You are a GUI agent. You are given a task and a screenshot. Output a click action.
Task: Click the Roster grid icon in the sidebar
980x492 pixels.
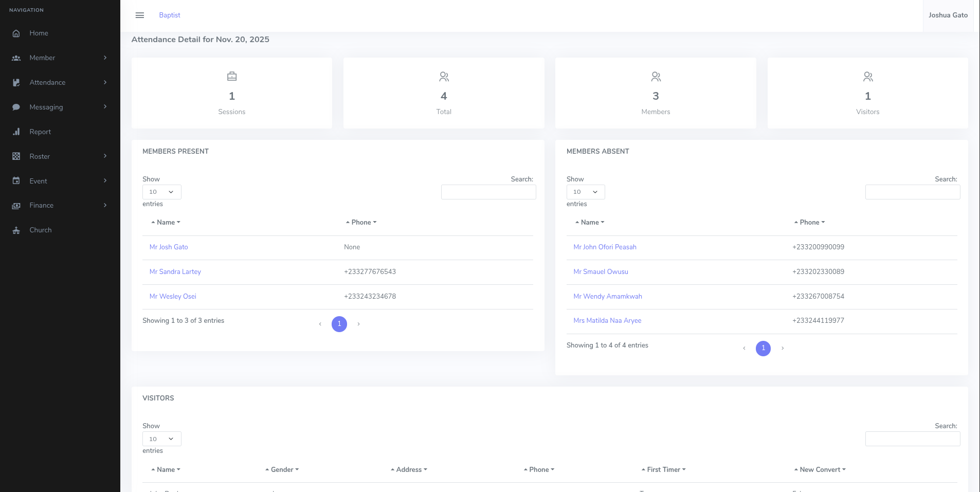coord(16,156)
